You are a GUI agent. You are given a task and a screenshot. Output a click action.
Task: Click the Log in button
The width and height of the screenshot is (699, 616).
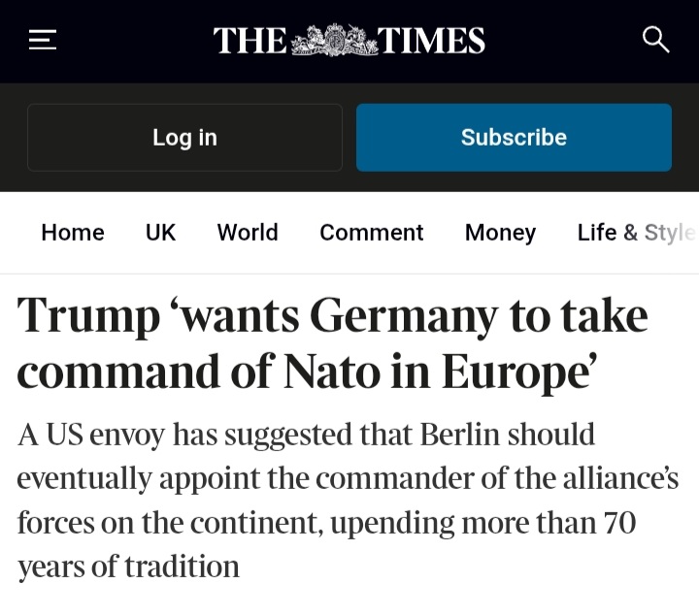click(x=184, y=138)
